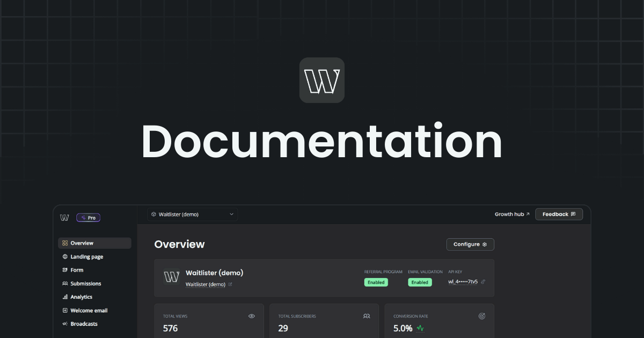The height and width of the screenshot is (338, 644).
Task: Click the Referral Program Enabled badge
Action: coord(376,282)
